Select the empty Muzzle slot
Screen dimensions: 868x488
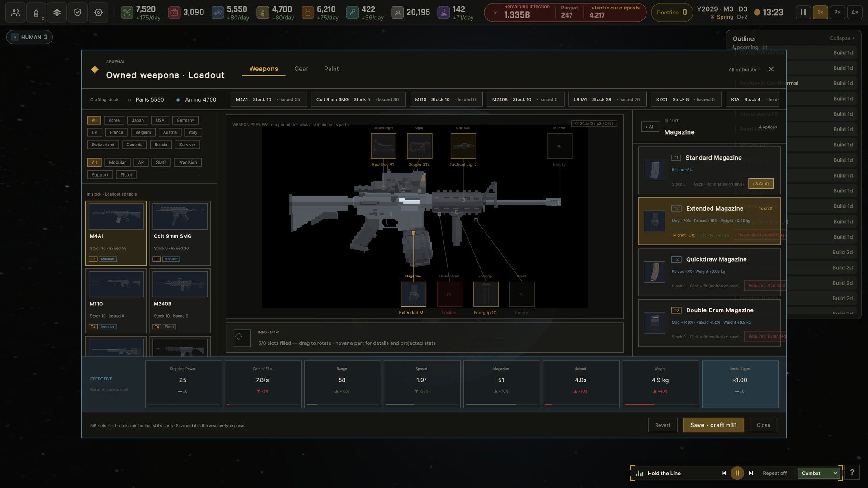click(560, 146)
